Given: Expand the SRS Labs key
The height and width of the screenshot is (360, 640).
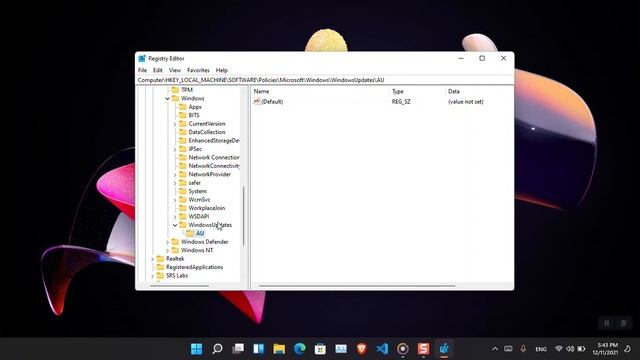Looking at the screenshot, I should click(x=153, y=276).
